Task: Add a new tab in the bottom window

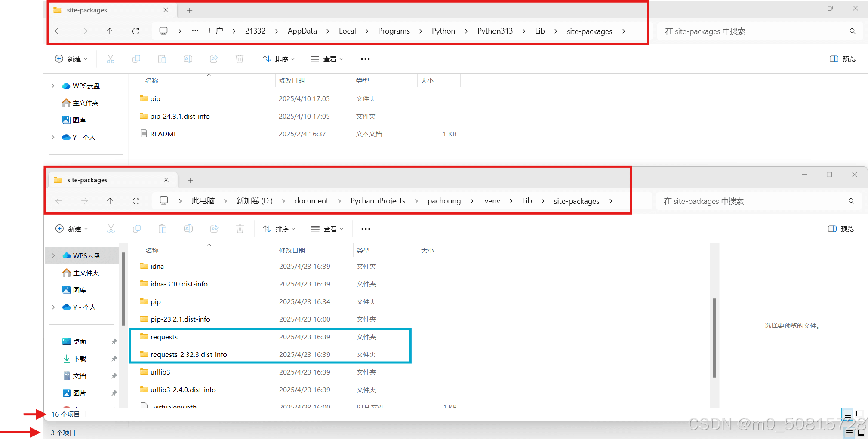Action: pyautogui.click(x=190, y=180)
